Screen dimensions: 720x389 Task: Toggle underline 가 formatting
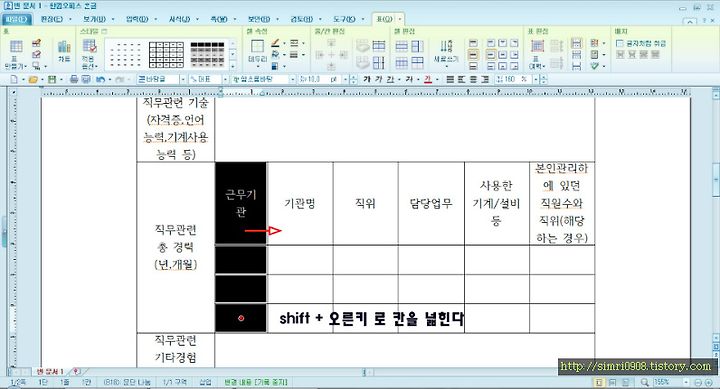390,79
